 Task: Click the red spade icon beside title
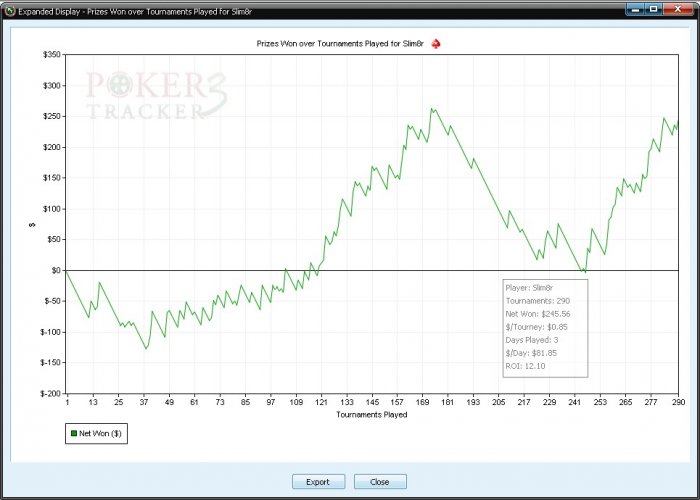[x=436, y=44]
